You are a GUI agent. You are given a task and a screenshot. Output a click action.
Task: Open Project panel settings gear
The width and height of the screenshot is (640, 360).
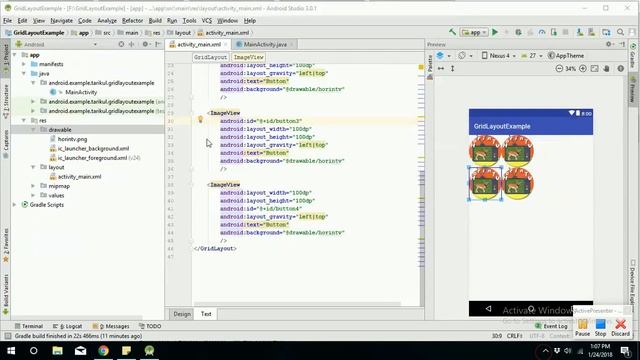145,44
